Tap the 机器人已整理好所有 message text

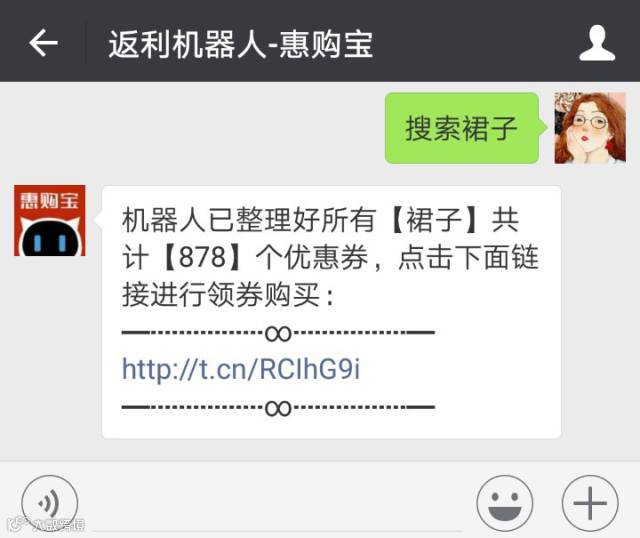pyautogui.click(x=249, y=220)
